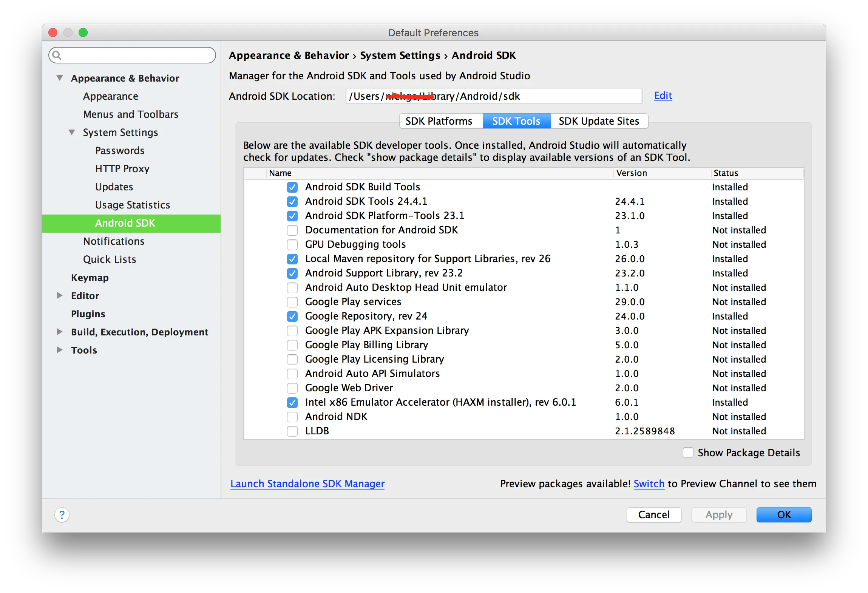Collapse Appearance & Behavior tree node
Viewport: 868px width, 593px height.
coord(60,78)
